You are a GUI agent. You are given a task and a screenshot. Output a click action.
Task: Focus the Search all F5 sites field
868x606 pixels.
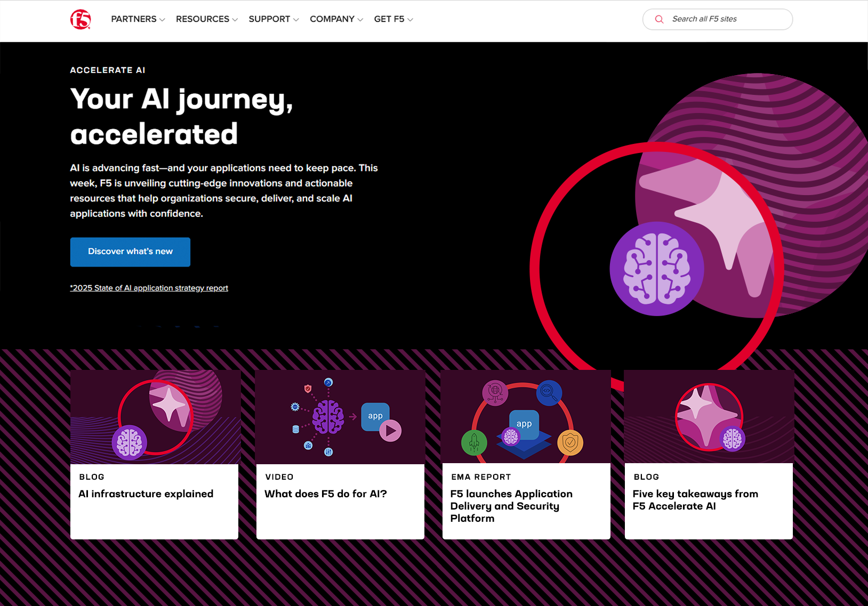tap(718, 19)
